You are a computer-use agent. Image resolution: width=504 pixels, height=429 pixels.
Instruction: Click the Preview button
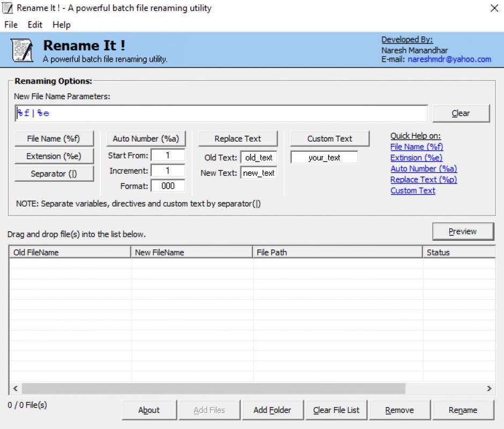pyautogui.click(x=463, y=232)
